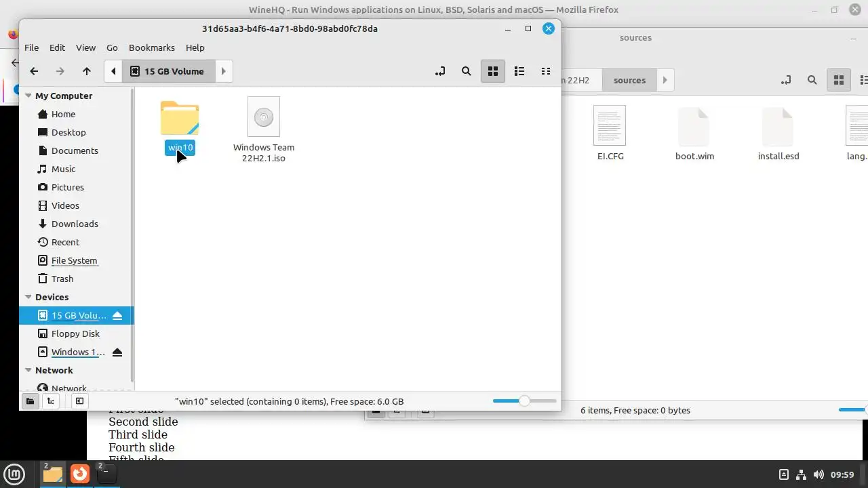Viewport: 868px width, 488px height.
Task: Open the Bookmarks menu
Action: coord(152,47)
